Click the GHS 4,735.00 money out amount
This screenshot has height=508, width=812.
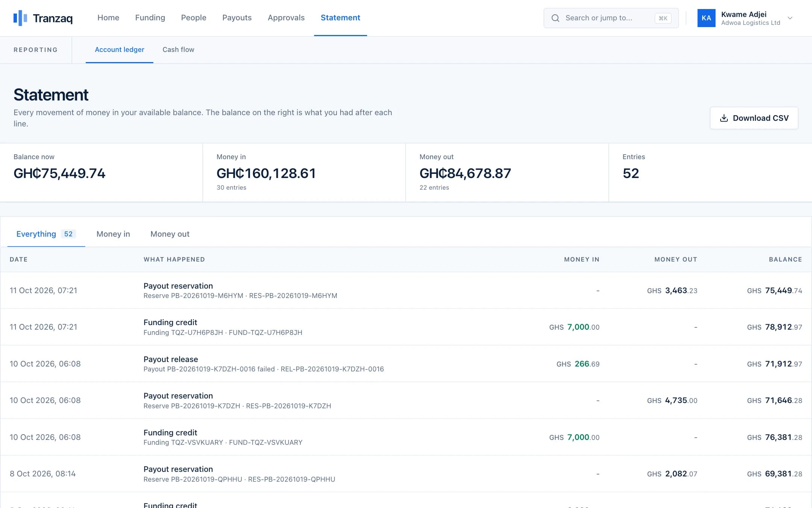[672, 400]
